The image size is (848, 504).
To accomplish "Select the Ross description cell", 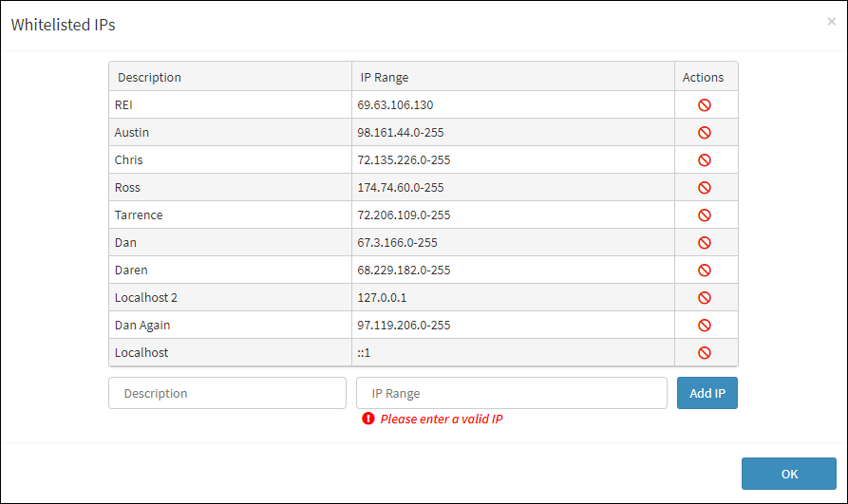I will pyautogui.click(x=231, y=188).
